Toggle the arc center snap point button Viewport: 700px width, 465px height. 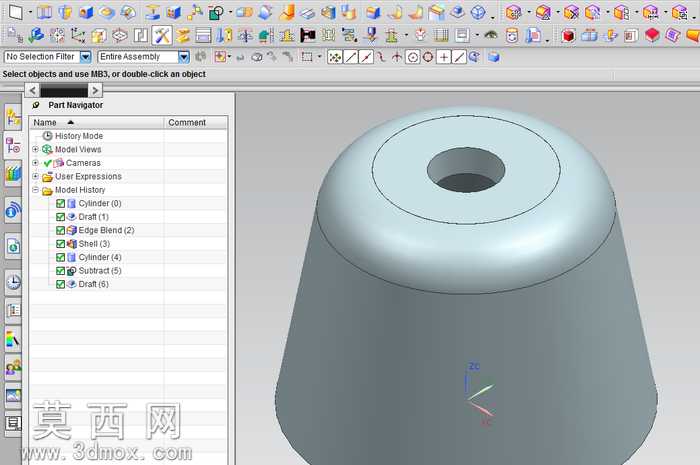[413, 57]
